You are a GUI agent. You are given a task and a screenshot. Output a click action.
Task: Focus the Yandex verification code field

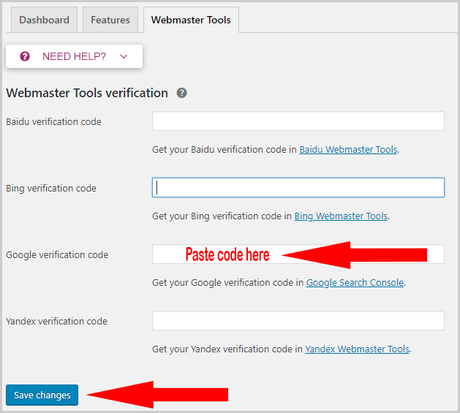[298, 321]
